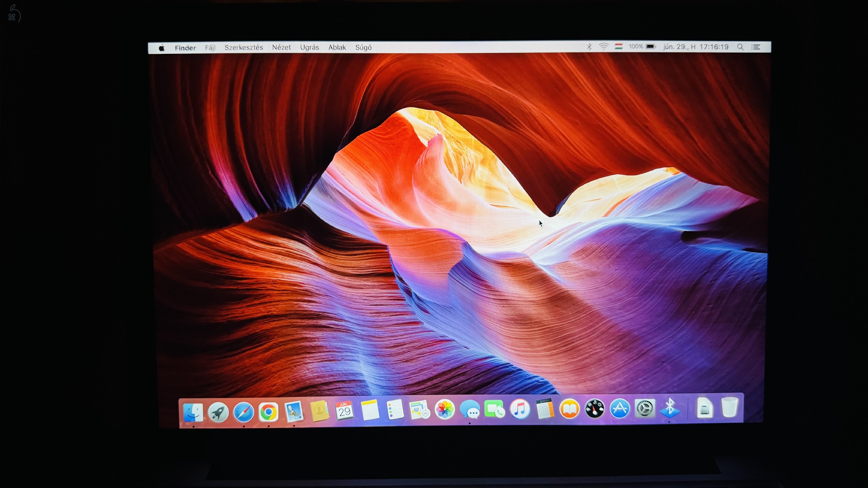868x488 pixels.
Task: Open FaceTime green icon in Dock
Action: 494,409
